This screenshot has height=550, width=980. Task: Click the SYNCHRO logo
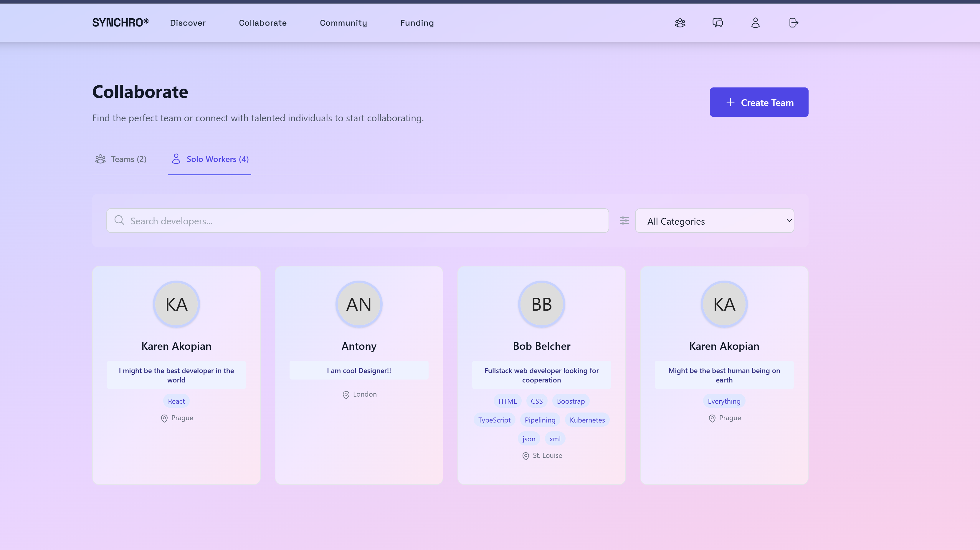120,23
